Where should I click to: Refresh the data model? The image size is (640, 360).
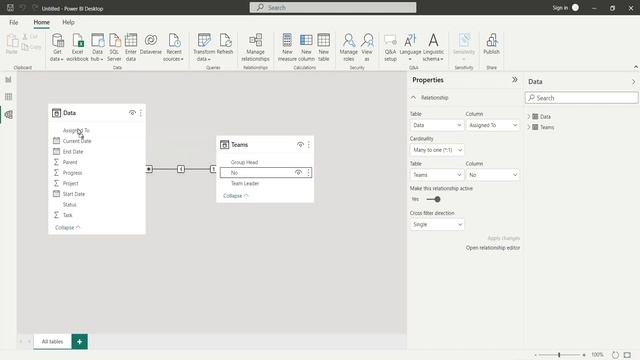[225, 44]
